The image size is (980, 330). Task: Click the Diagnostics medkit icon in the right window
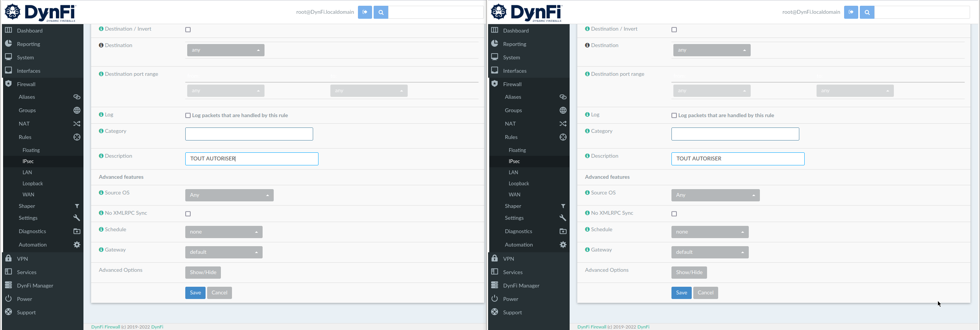click(x=563, y=232)
